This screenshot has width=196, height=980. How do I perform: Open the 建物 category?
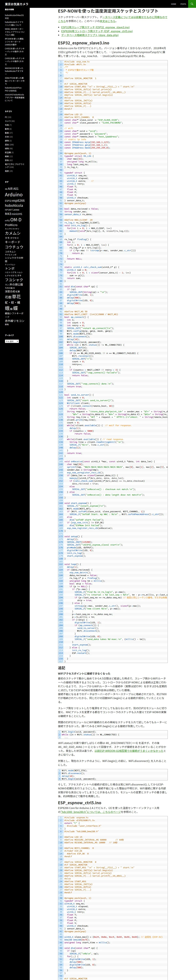click(7, 141)
